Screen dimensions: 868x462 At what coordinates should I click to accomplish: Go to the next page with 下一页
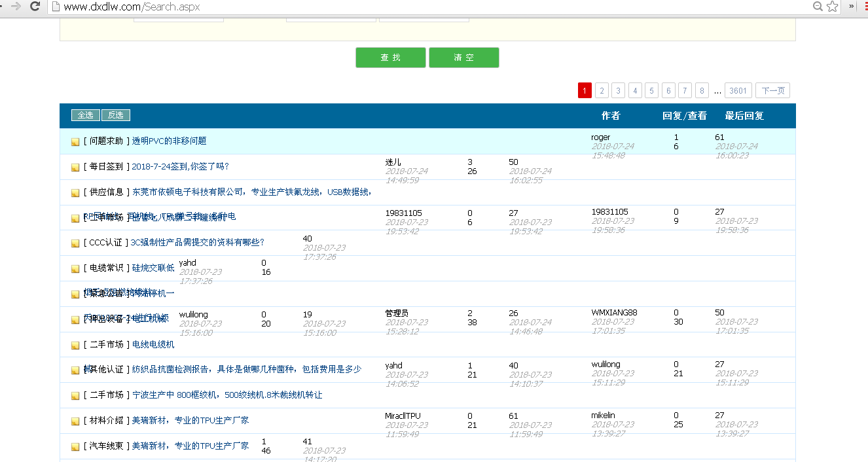tap(772, 90)
